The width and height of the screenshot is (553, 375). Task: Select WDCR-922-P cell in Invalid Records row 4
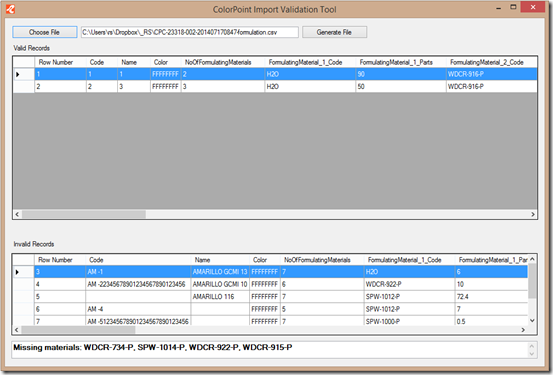(409, 284)
